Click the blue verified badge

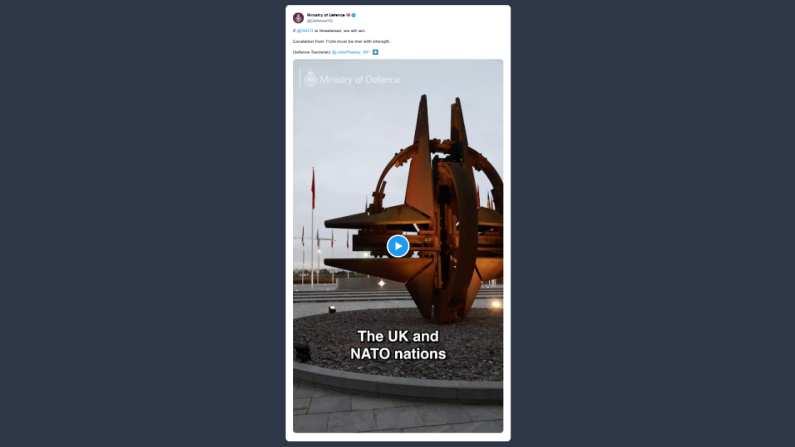[x=354, y=15]
